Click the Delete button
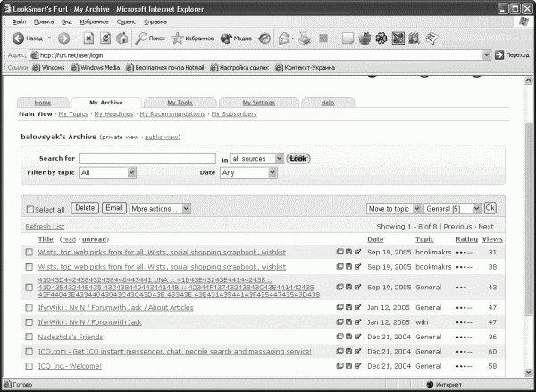Viewport: 536px width, 392px height. pos(85,208)
